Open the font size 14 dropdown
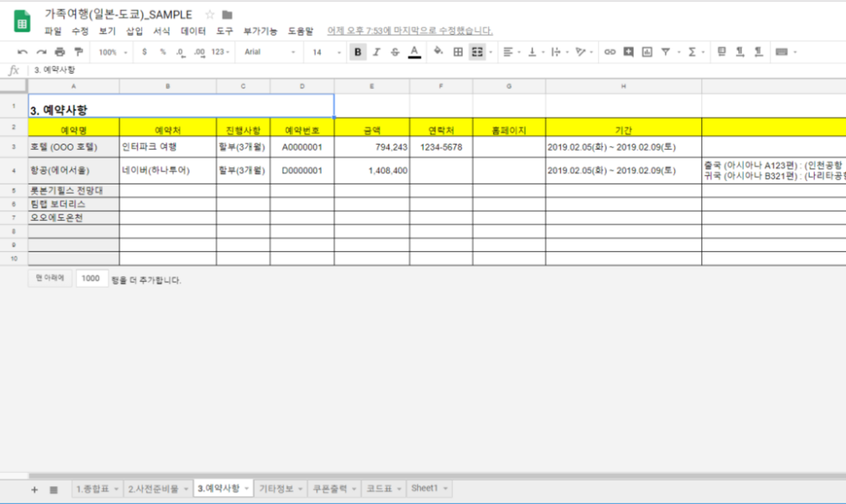This screenshot has height=504, width=846. coord(326,52)
